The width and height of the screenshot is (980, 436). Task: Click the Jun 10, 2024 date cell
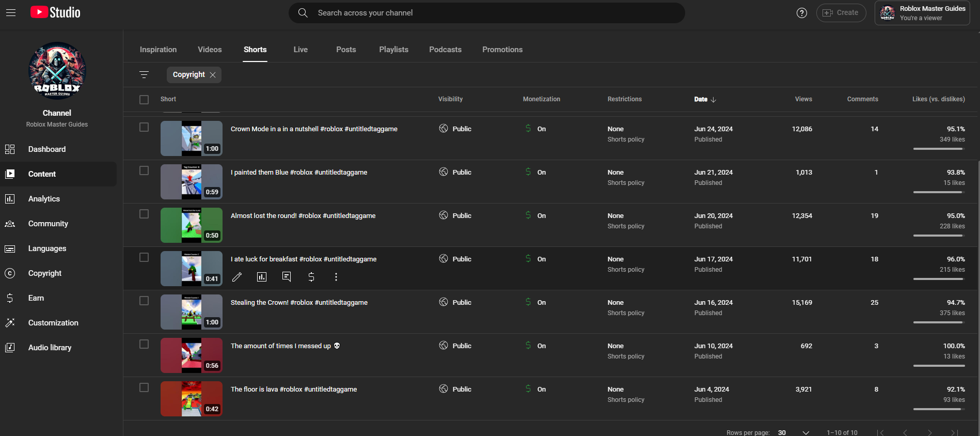point(714,346)
